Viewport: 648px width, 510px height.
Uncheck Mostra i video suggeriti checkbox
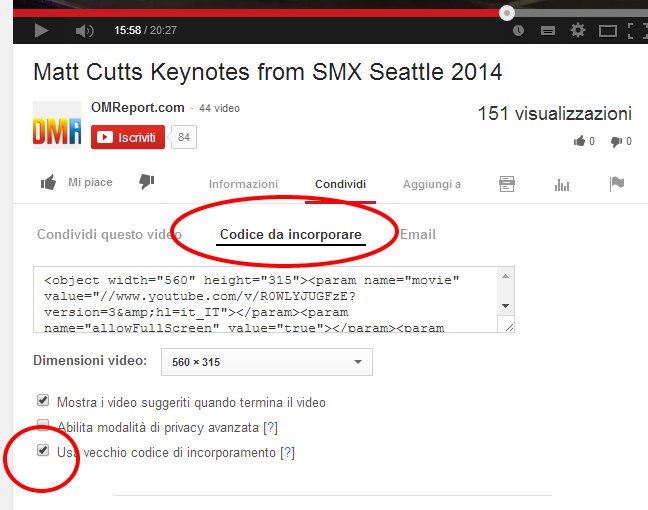click(43, 400)
